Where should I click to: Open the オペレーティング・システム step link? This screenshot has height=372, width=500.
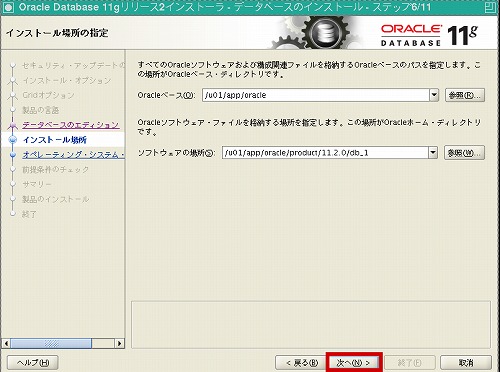coord(73,155)
